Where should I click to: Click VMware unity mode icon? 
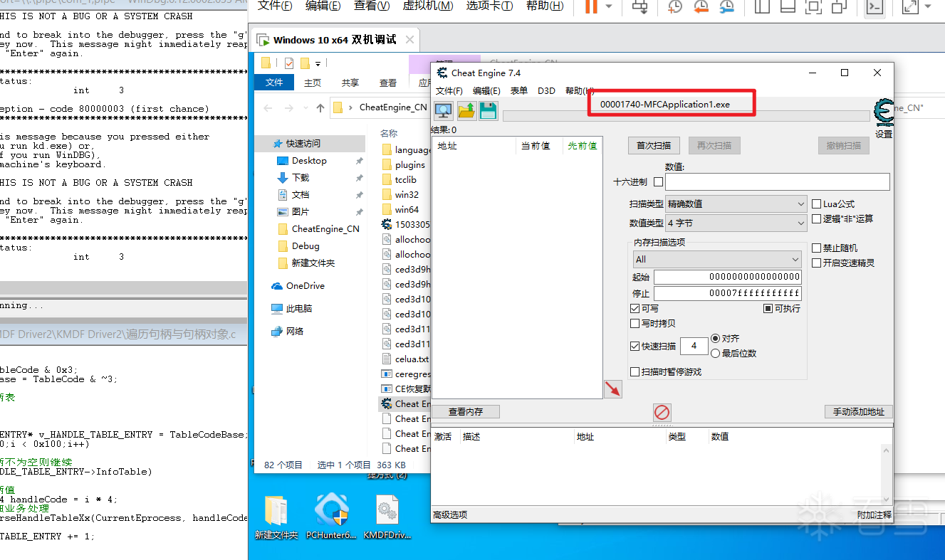[839, 7]
